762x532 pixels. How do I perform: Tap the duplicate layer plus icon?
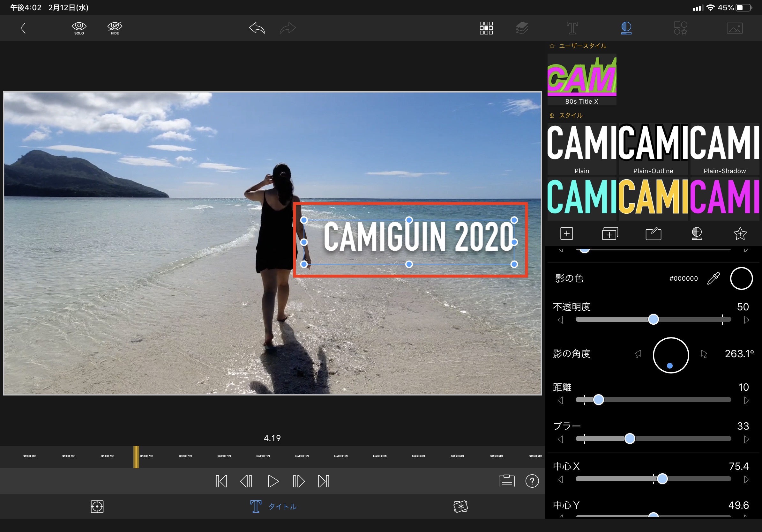610,234
